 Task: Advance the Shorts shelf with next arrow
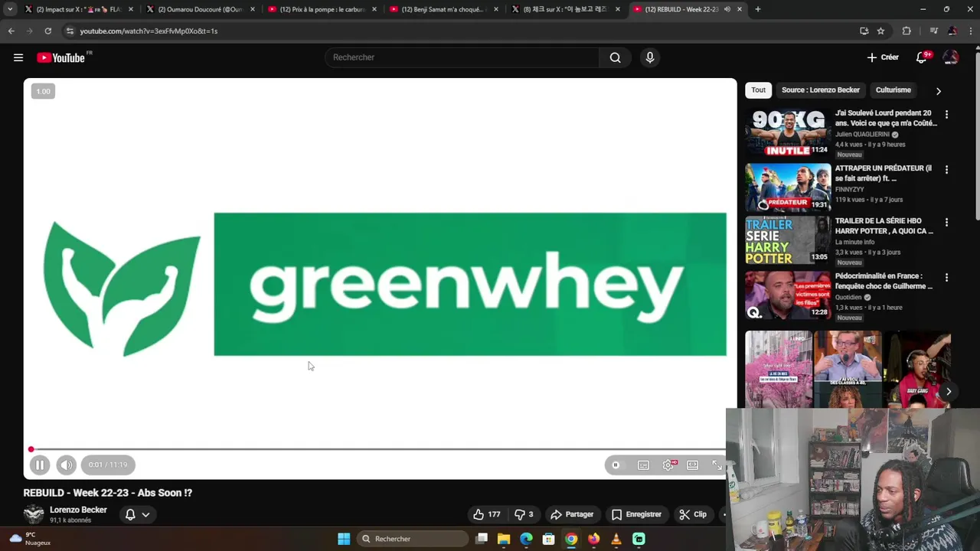948,391
